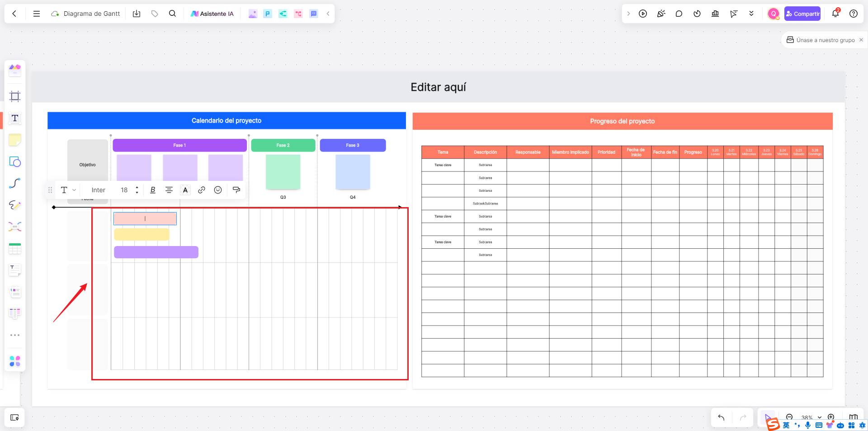Click the AI image generator icon

tap(253, 14)
